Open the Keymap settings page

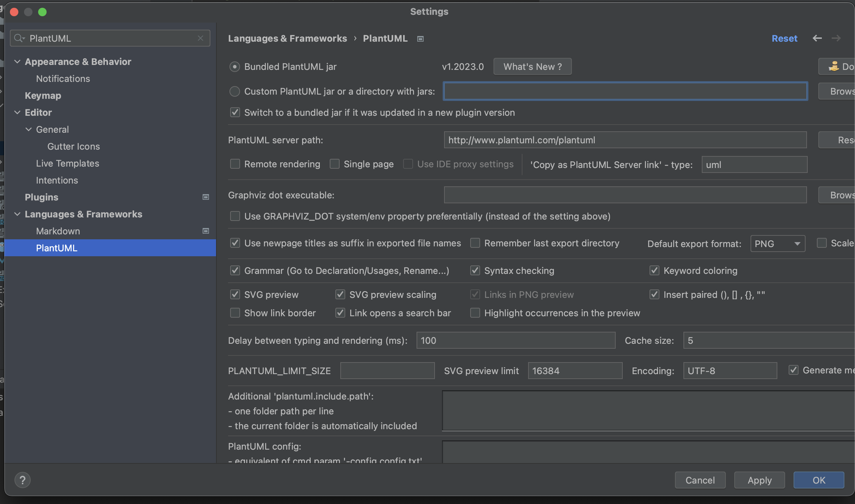click(43, 95)
